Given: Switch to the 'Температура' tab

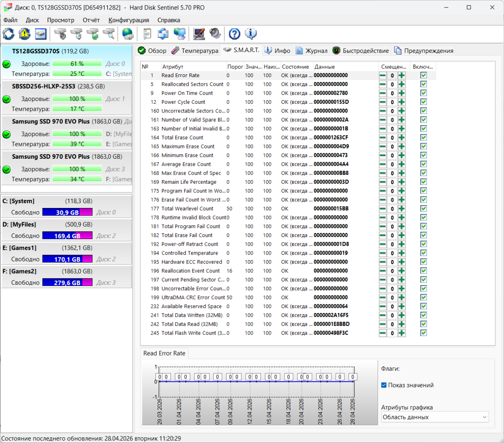Looking at the screenshot, I should point(195,51).
